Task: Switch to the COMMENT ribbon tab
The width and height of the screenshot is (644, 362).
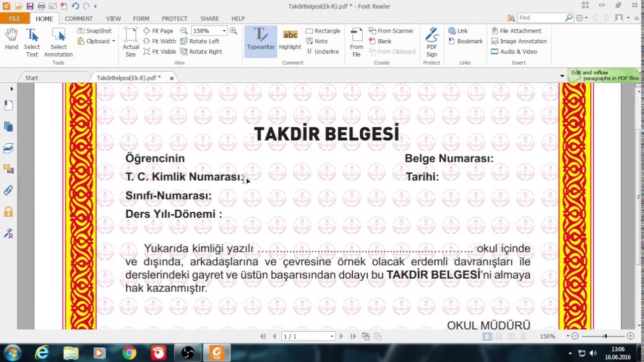Action: click(x=78, y=19)
